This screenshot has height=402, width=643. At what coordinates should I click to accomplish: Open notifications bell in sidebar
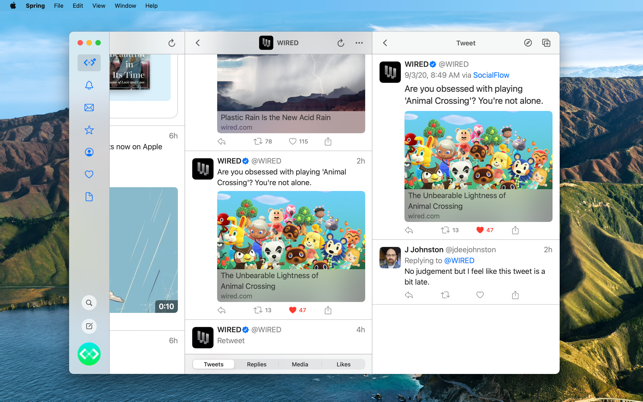point(89,85)
